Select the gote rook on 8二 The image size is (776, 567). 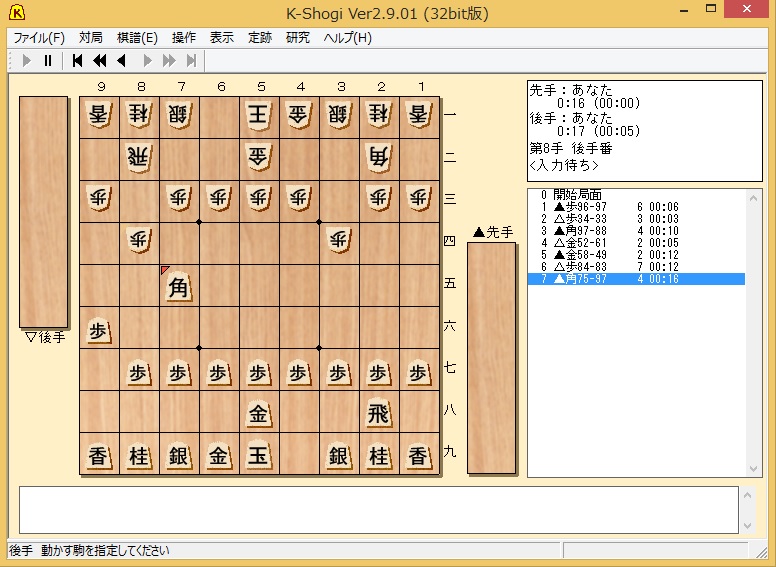pyautogui.click(x=139, y=159)
